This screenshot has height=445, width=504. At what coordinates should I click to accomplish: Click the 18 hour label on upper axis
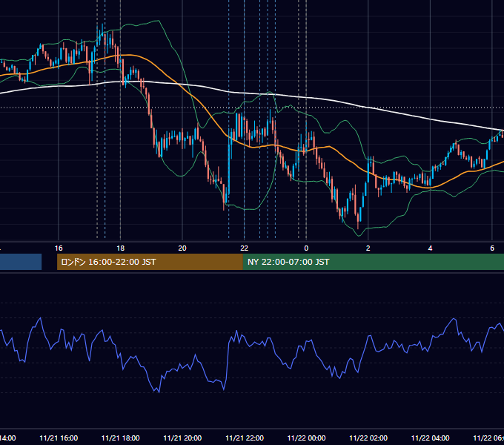pos(121,248)
